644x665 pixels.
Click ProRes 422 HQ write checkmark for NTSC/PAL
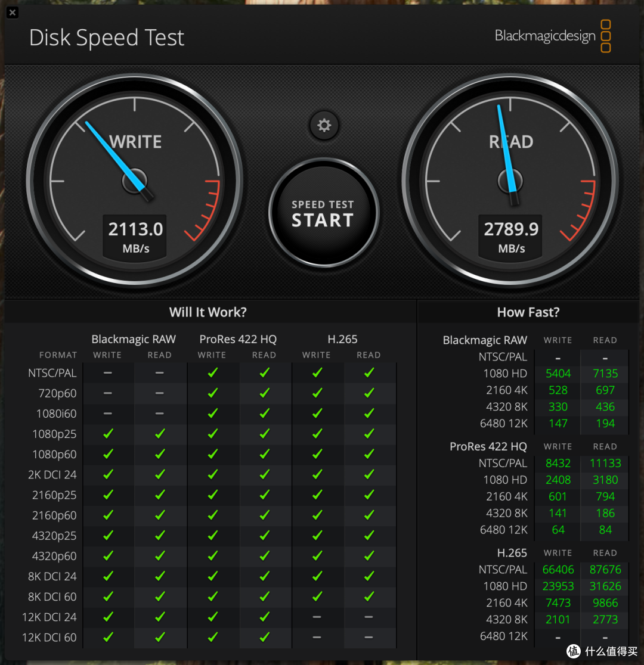click(x=213, y=373)
